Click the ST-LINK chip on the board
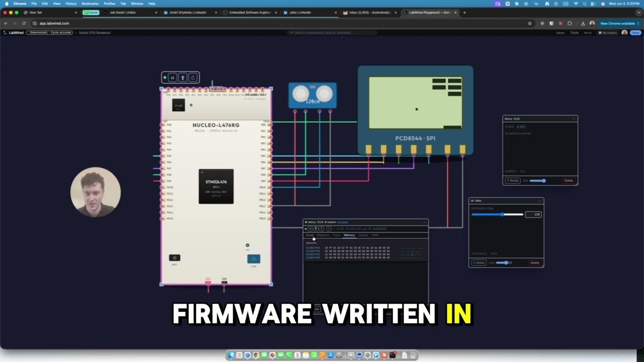 [179, 105]
